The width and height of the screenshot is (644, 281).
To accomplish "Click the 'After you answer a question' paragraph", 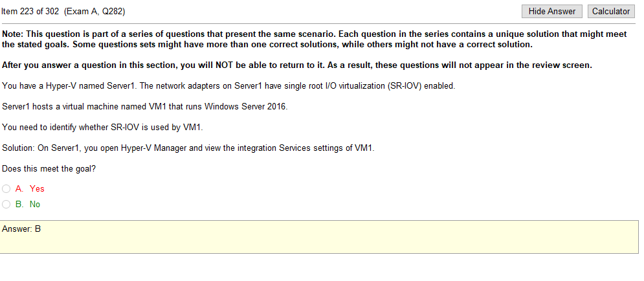I will pos(297,65).
